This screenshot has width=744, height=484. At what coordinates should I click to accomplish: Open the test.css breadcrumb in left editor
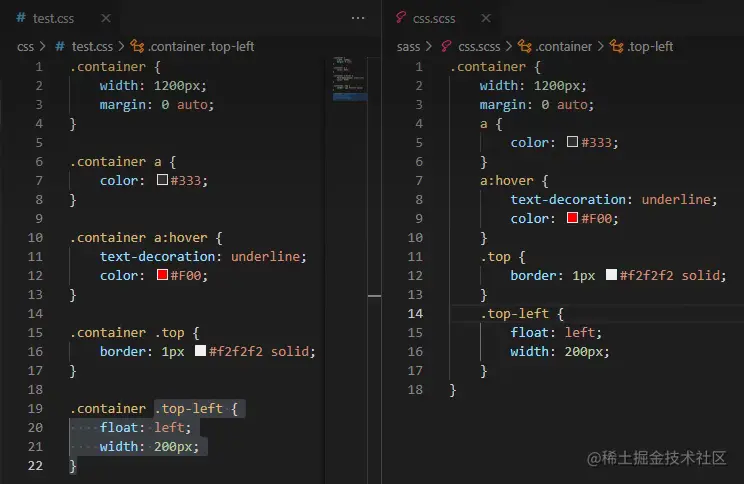(x=92, y=47)
